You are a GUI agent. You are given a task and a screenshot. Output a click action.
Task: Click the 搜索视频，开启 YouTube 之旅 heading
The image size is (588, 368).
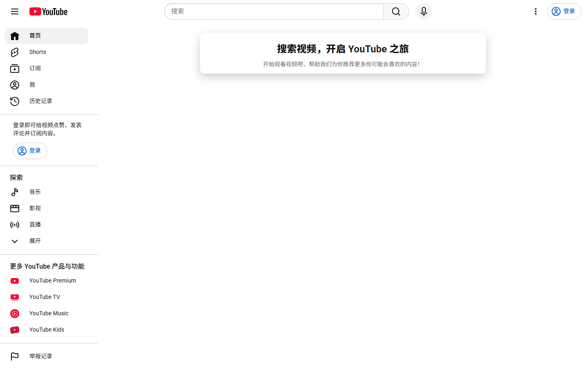343,49
